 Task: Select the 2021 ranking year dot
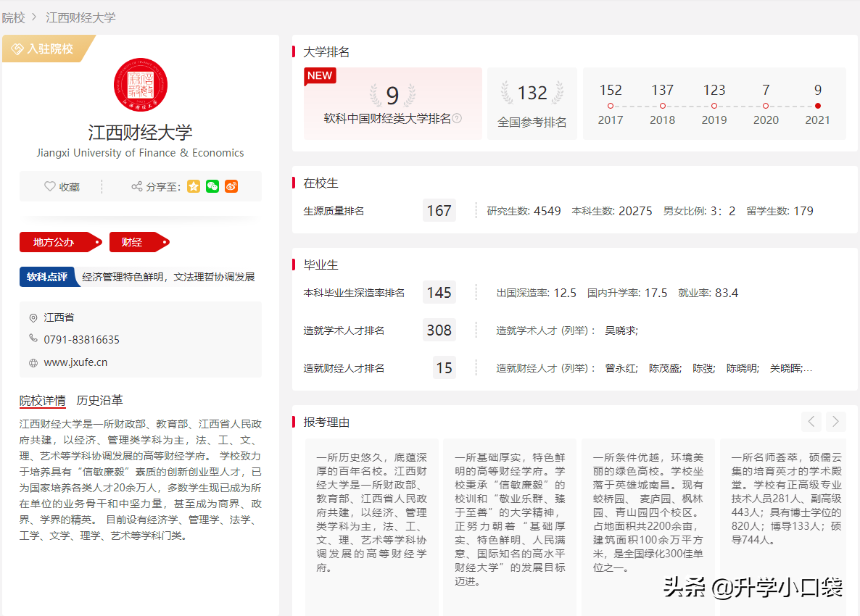[817, 105]
